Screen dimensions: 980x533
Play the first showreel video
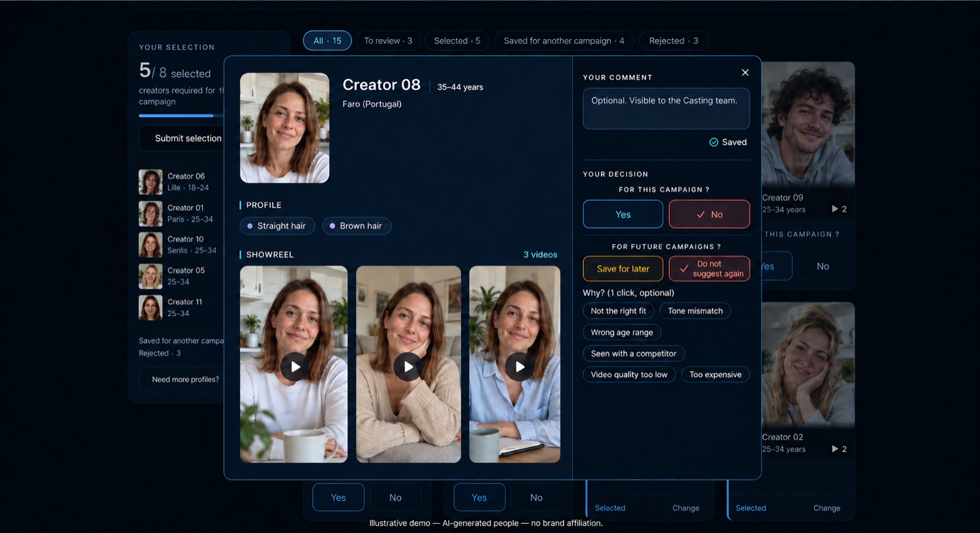295,366
